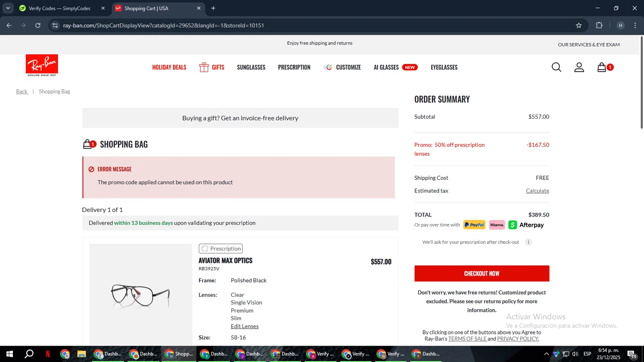
Task: View site information icon in address bar
Action: (55, 25)
